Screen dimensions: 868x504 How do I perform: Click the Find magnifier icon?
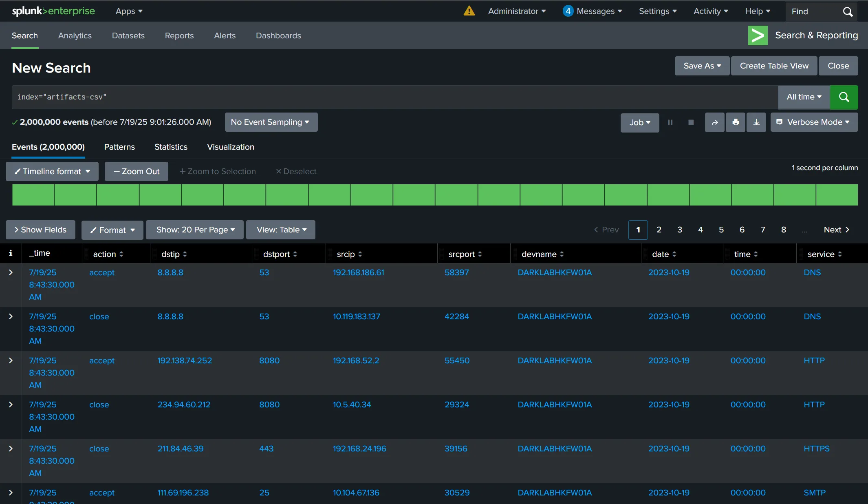[848, 11]
